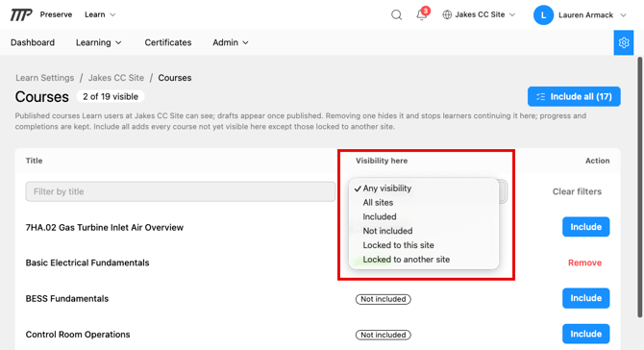Viewport: 644px width, 350px height.
Task: Open the Jakes CC Site switcher
Action: [479, 14]
